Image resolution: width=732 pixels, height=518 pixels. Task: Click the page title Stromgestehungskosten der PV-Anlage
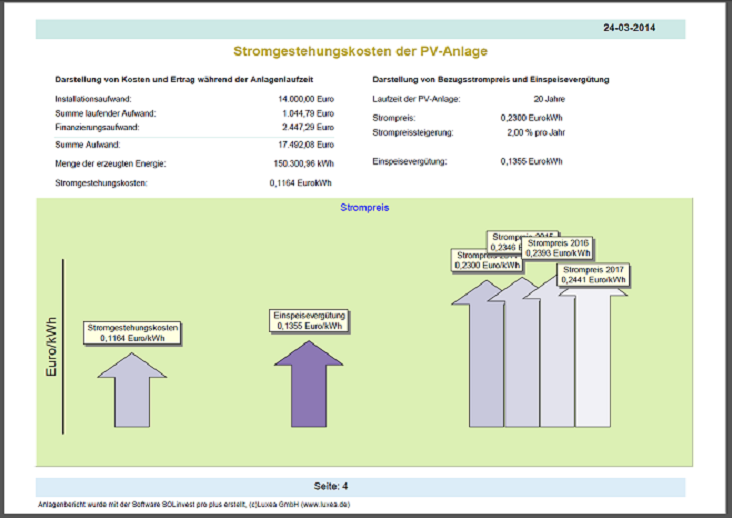[361, 51]
